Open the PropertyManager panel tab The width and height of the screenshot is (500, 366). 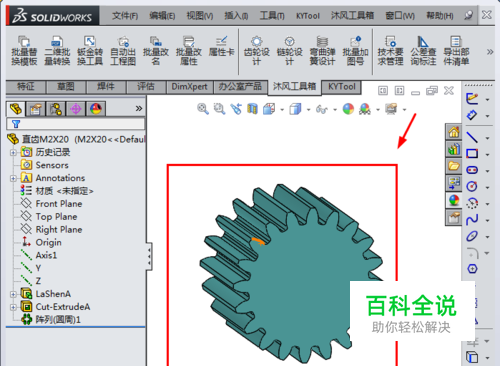(36, 109)
